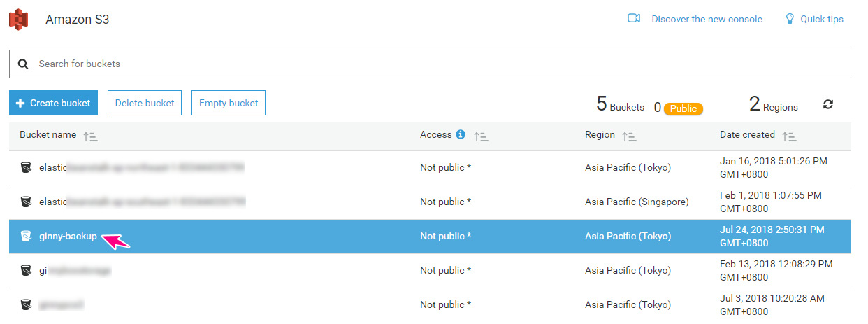Click the Amazon S3 title text
Viewport: 868px width, 324px height.
pyautogui.click(x=77, y=20)
